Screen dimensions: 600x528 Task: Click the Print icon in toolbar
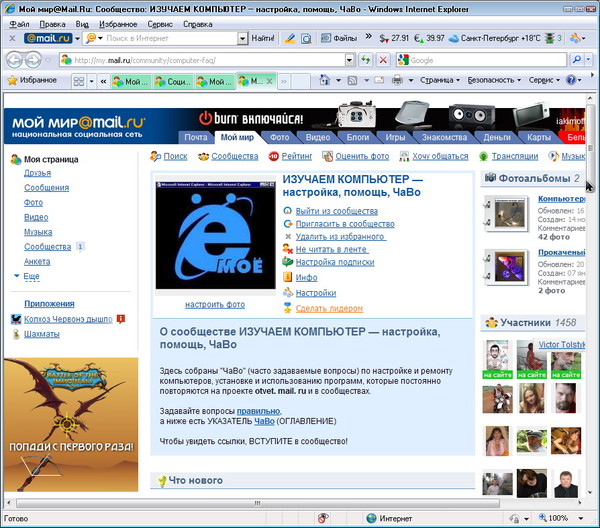398,80
